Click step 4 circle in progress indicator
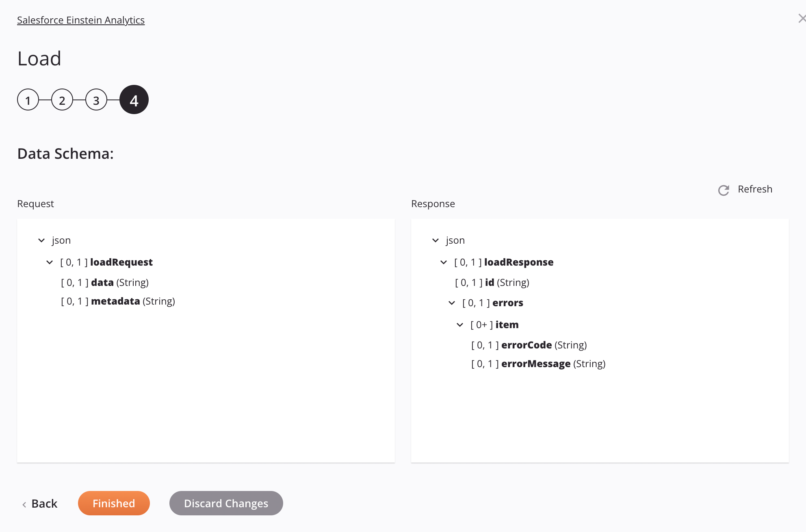 click(x=134, y=99)
